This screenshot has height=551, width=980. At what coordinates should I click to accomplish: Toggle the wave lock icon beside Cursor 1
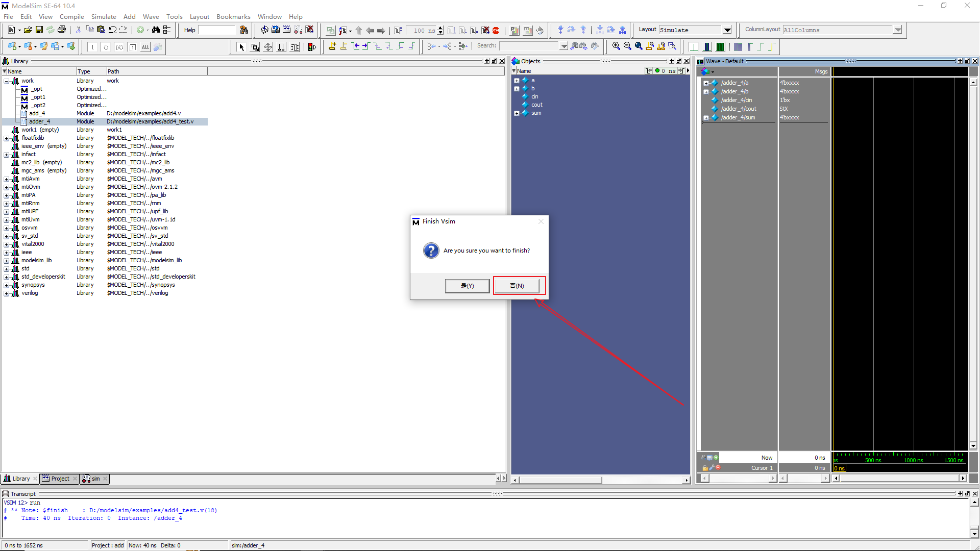[x=705, y=468]
